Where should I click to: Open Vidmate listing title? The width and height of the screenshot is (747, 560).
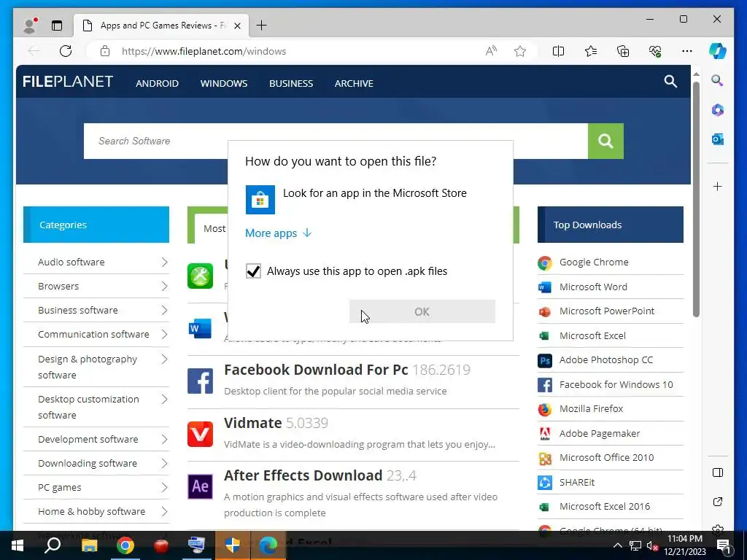(x=253, y=423)
